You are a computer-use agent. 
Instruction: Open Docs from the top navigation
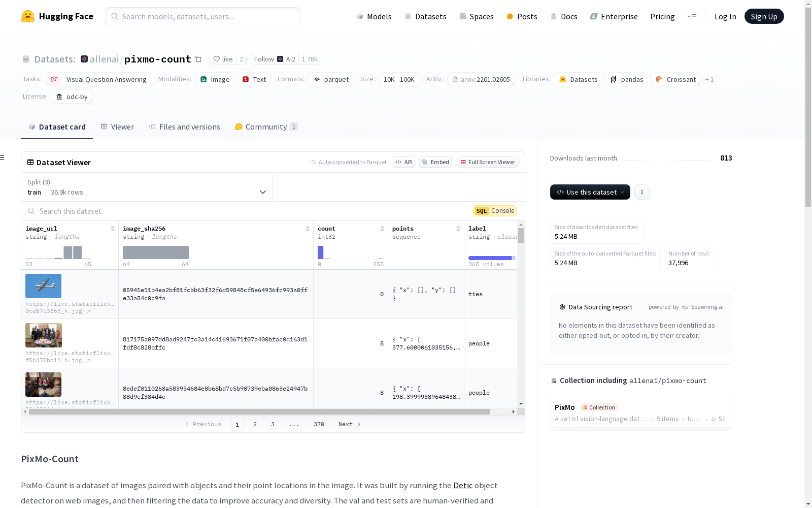tap(564, 17)
